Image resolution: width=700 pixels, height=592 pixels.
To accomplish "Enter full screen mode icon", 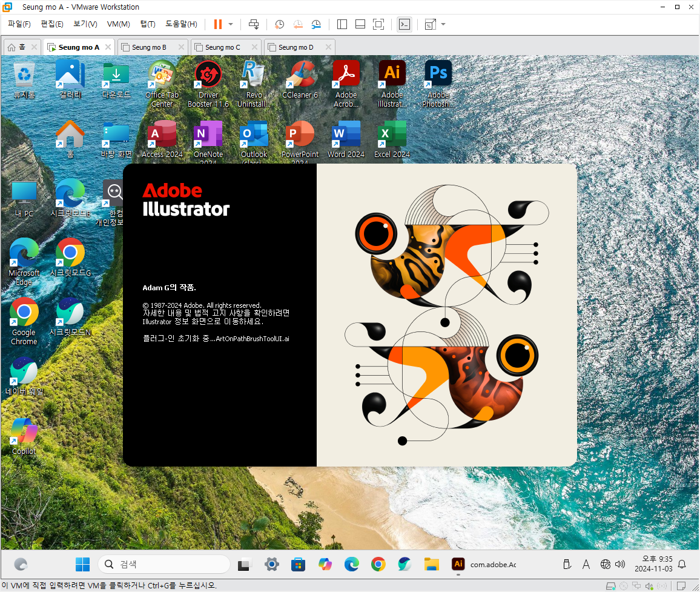I will pos(378,24).
